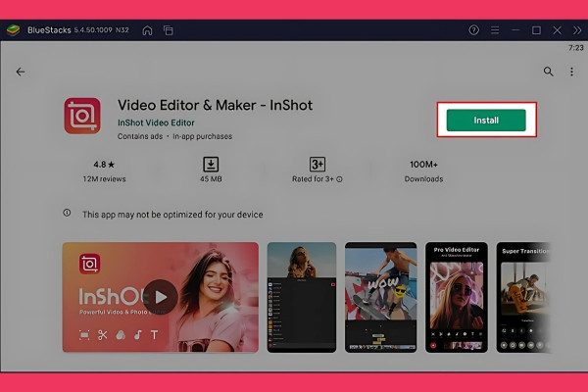This screenshot has width=588, height=392.
Task: Close the BlueStacks window
Action: pyautogui.click(x=557, y=30)
